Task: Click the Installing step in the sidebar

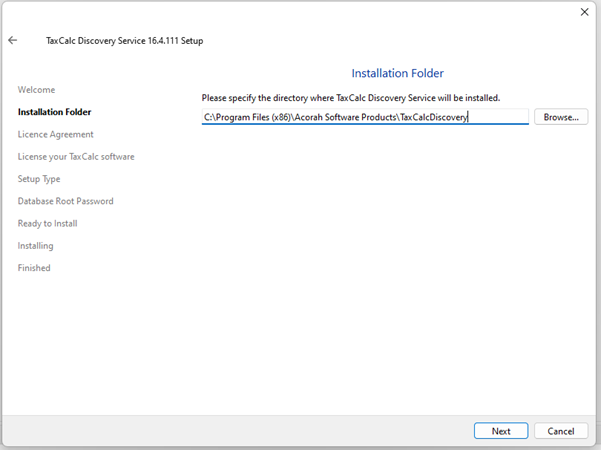Action: click(36, 246)
